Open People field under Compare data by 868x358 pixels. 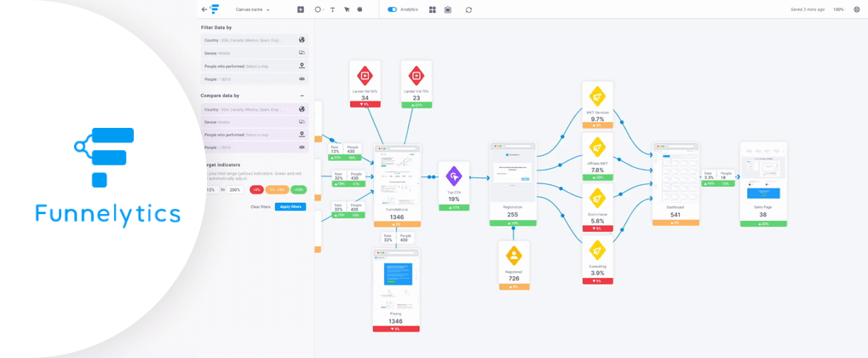(x=255, y=147)
